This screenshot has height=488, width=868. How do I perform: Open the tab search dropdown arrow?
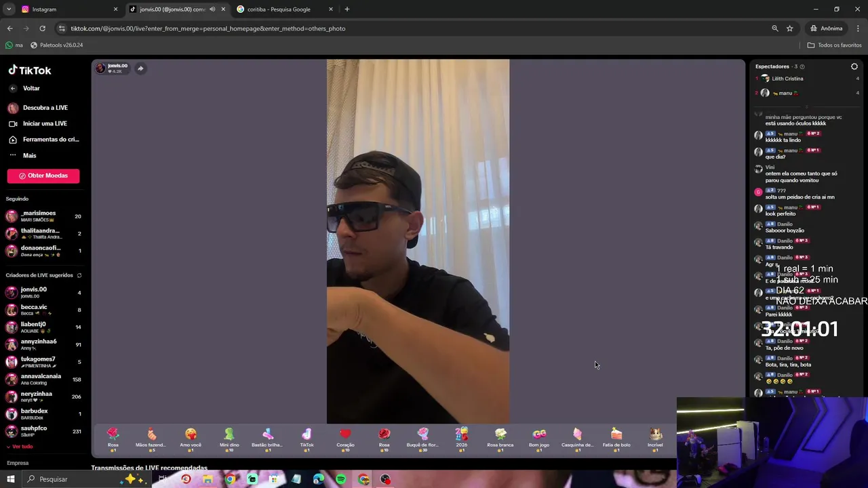[9, 9]
